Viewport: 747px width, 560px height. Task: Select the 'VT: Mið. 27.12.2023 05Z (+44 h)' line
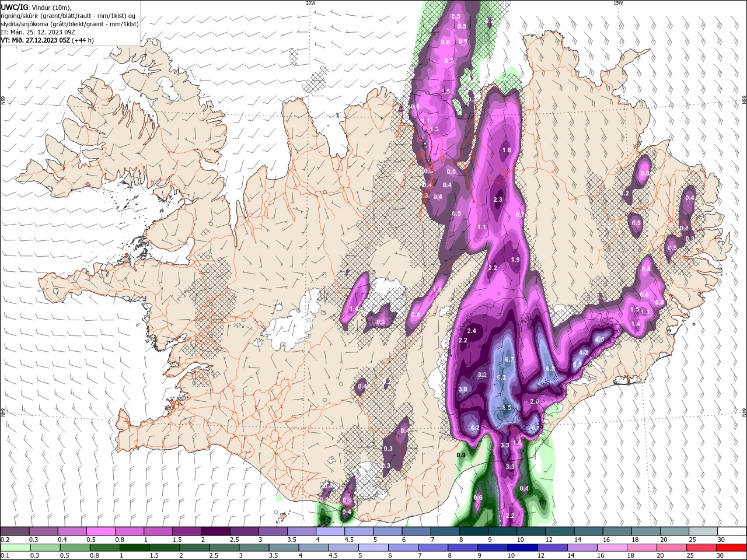tap(47, 40)
